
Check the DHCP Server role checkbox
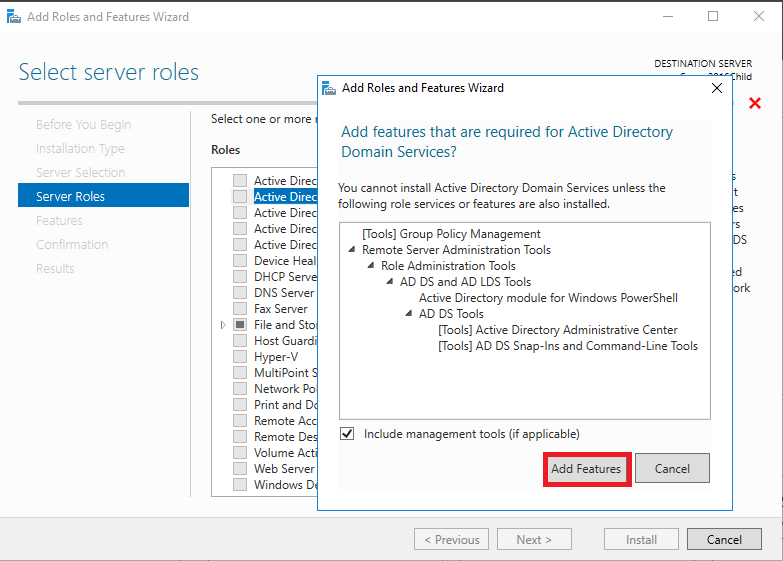240,277
